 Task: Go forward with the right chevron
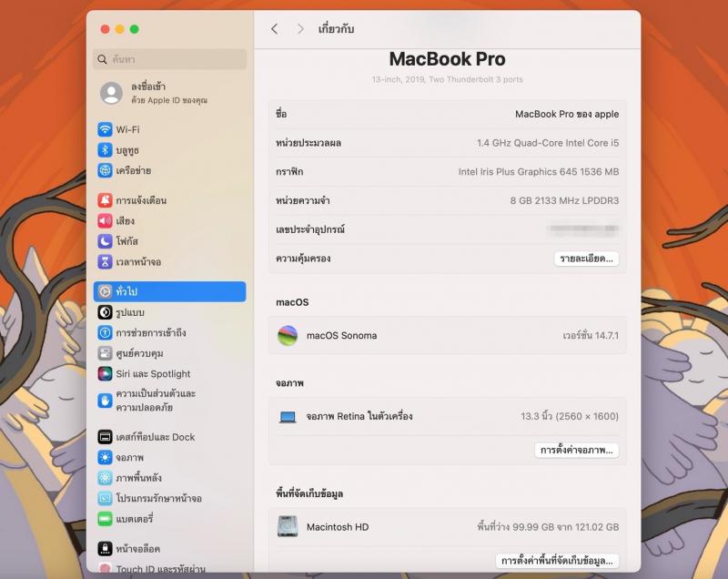pyautogui.click(x=300, y=29)
